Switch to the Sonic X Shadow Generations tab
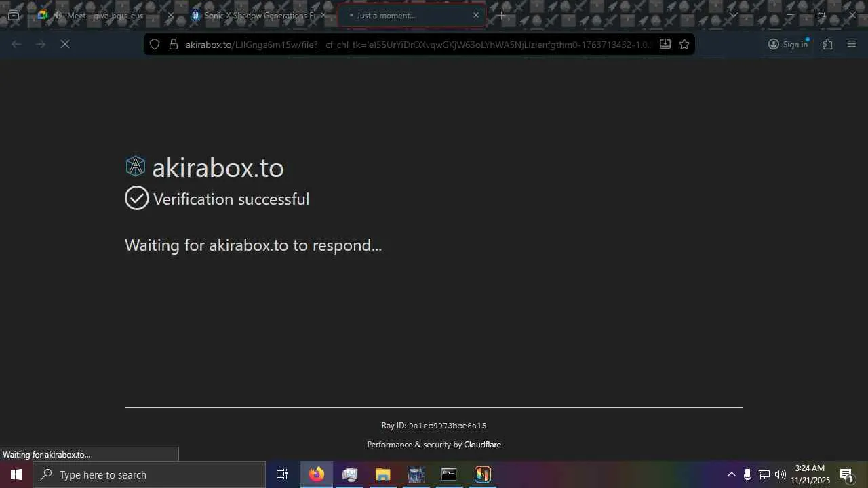The height and width of the screenshot is (488, 868). [x=259, y=15]
